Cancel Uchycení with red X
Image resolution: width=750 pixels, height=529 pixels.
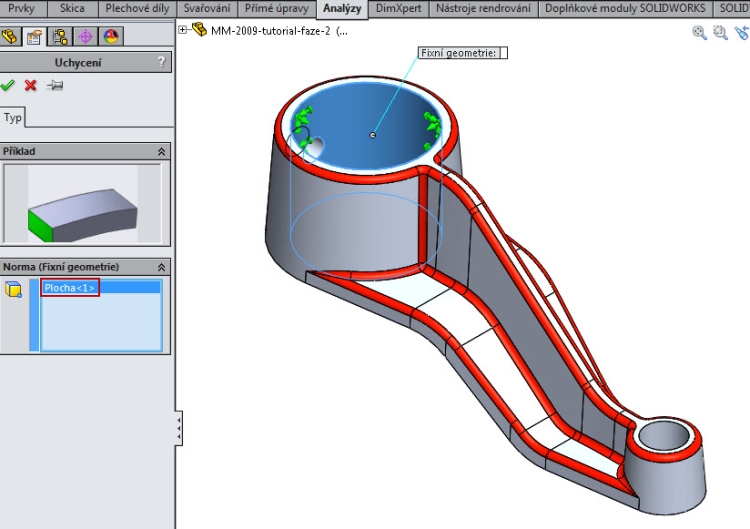[x=31, y=85]
